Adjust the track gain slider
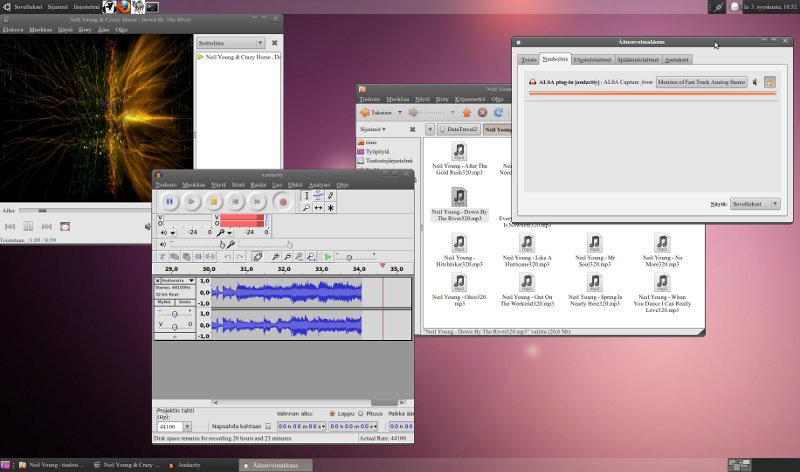The image size is (800, 472). coord(175,313)
